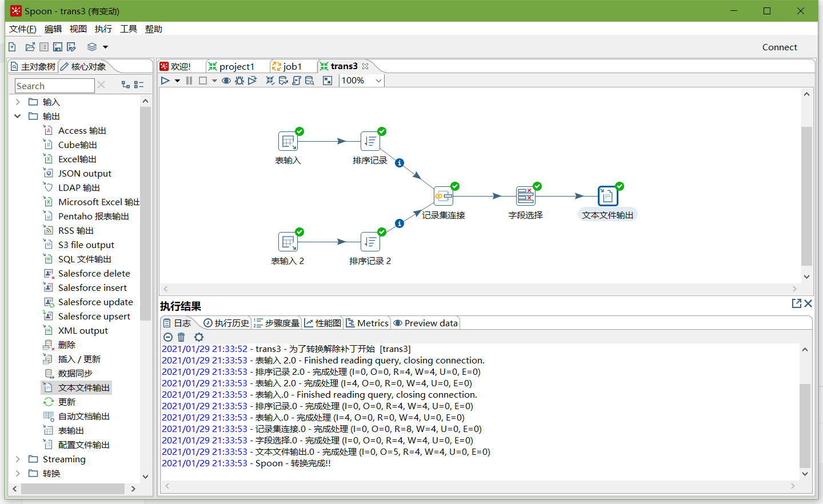Select the 表输入 2 step on canvas
The width and height of the screenshot is (823, 504).
click(x=288, y=242)
